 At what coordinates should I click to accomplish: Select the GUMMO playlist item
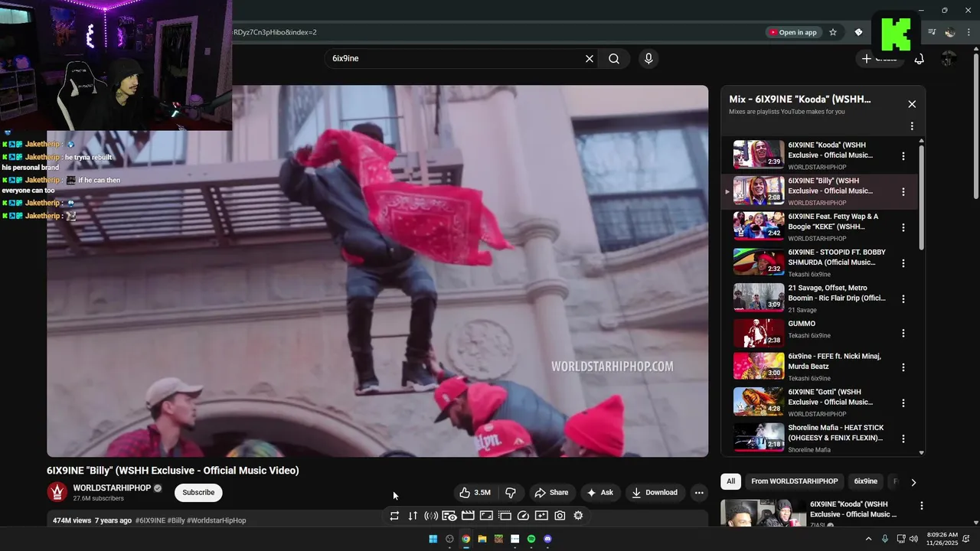(819, 333)
